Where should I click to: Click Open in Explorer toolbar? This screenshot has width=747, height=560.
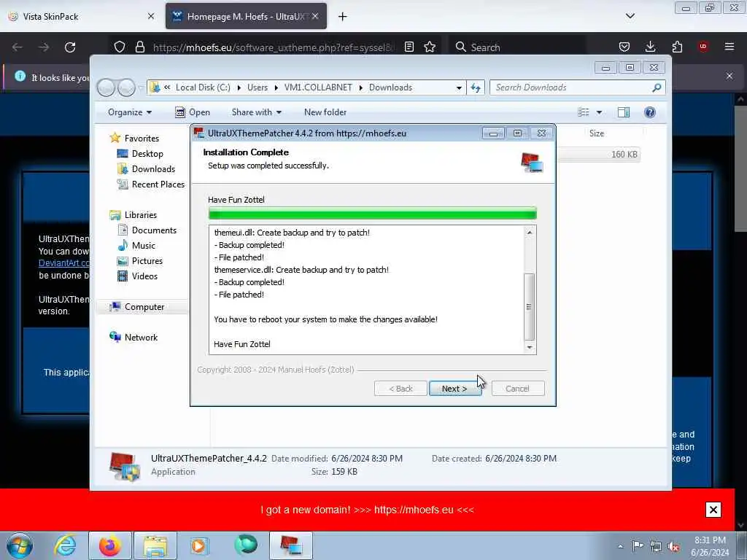pyautogui.click(x=193, y=112)
